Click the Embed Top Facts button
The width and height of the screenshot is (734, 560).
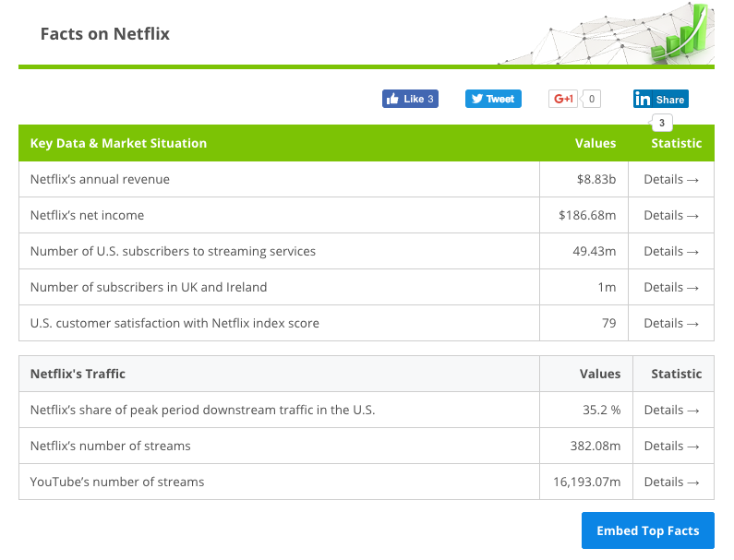coord(648,530)
